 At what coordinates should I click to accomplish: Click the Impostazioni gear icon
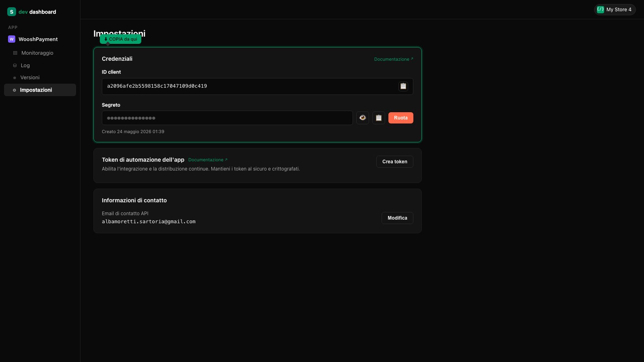click(14, 90)
